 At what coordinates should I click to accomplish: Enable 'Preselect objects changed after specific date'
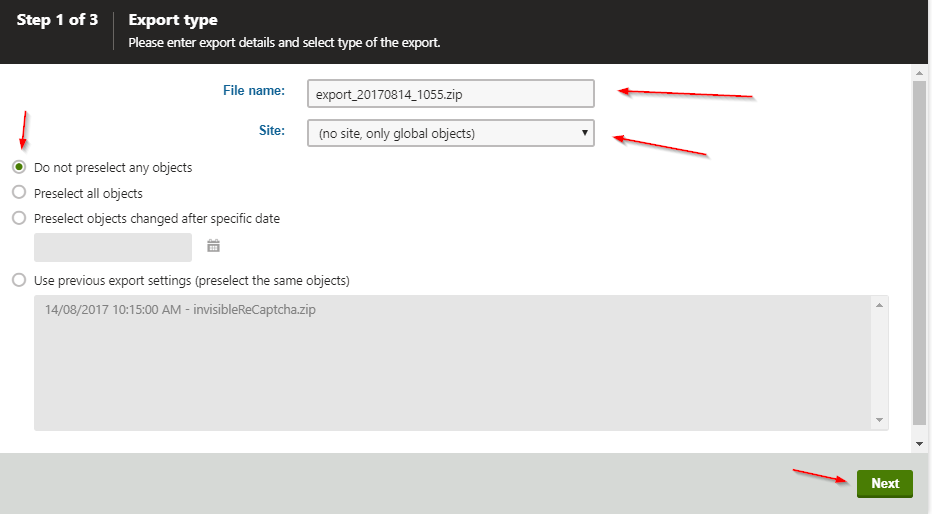(x=19, y=218)
